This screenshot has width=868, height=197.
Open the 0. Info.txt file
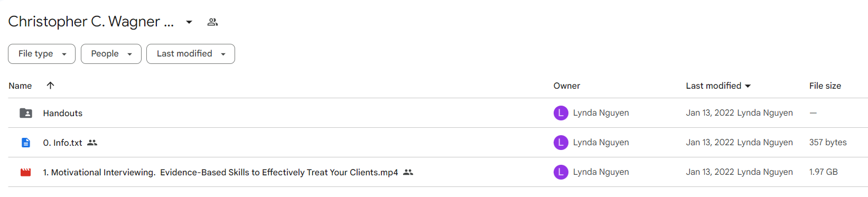63,143
